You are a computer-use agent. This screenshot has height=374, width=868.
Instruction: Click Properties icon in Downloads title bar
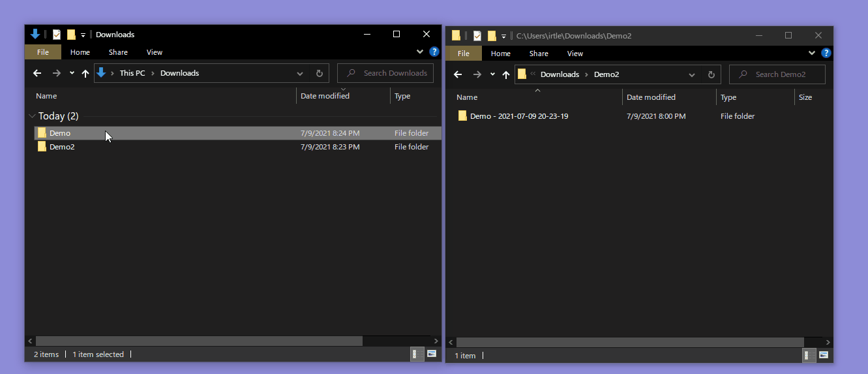(x=57, y=35)
